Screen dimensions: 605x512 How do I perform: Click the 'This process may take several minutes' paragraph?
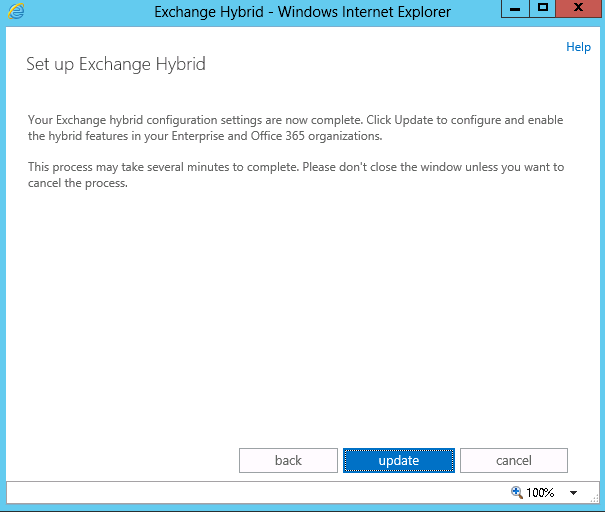296,175
